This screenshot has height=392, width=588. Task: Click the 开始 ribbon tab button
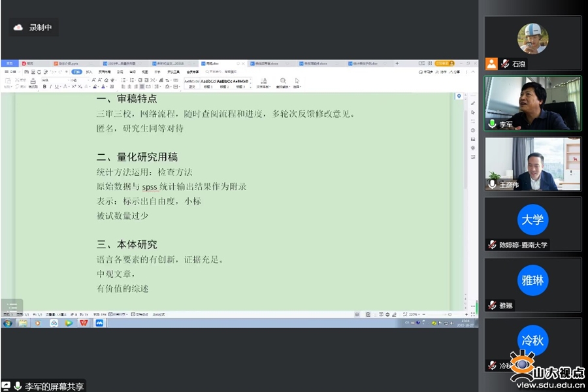[76, 72]
